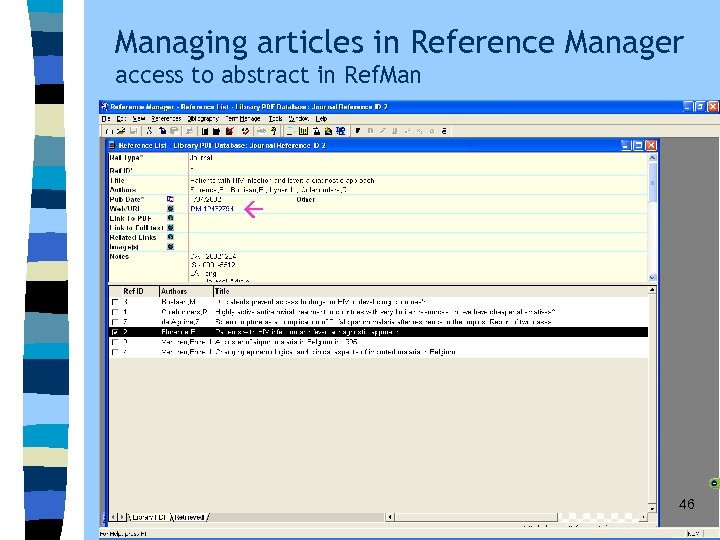Select the airport malaria in Belgium row
This screenshot has height=540, width=720.
[378, 342]
